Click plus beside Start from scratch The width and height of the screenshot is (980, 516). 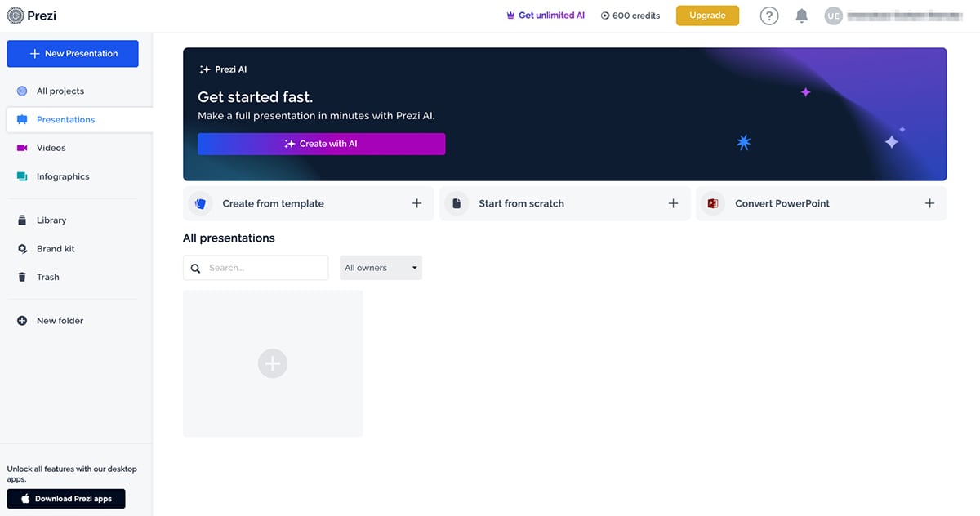coord(673,203)
